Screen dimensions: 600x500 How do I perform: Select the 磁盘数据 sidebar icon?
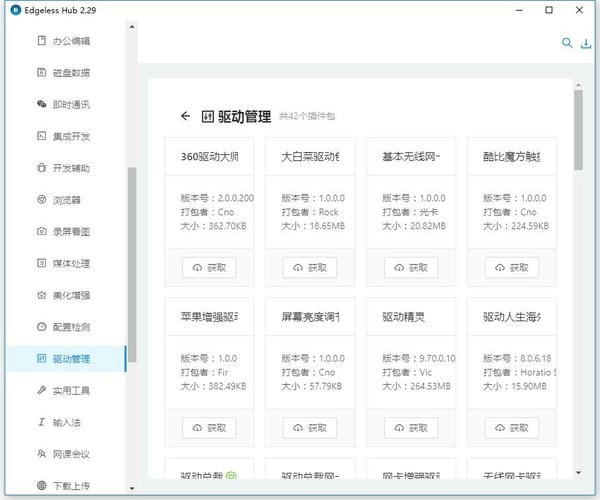42,72
